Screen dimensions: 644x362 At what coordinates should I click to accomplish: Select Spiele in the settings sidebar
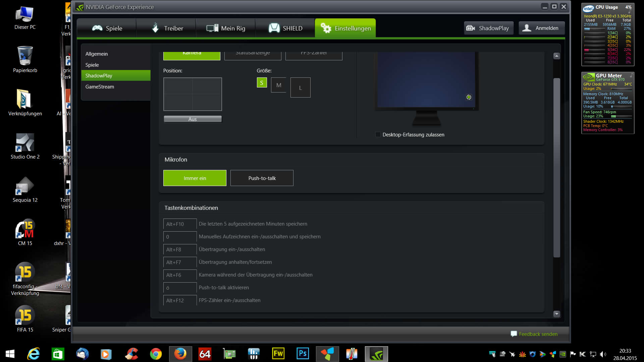[116, 65]
